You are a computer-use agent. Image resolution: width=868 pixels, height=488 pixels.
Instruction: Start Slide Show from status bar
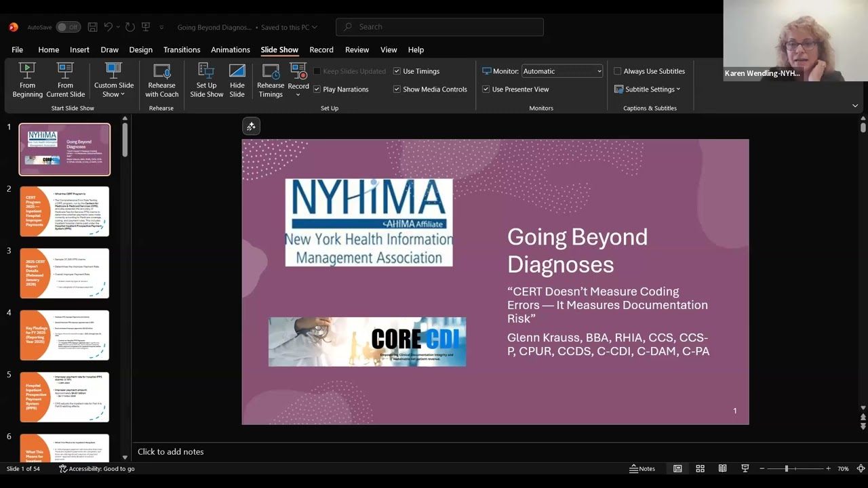745,468
